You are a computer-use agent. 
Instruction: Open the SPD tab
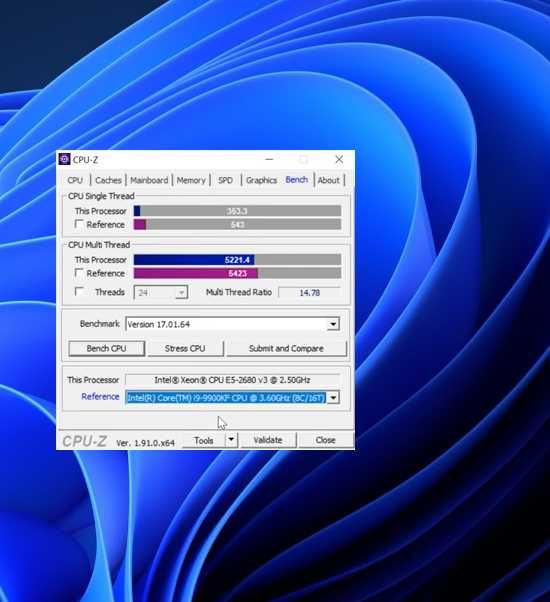[225, 180]
